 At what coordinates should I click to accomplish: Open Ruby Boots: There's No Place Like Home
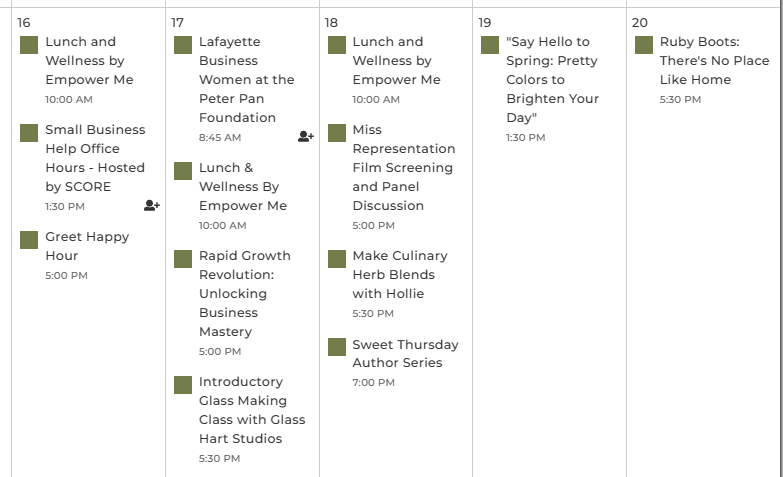[x=714, y=61]
